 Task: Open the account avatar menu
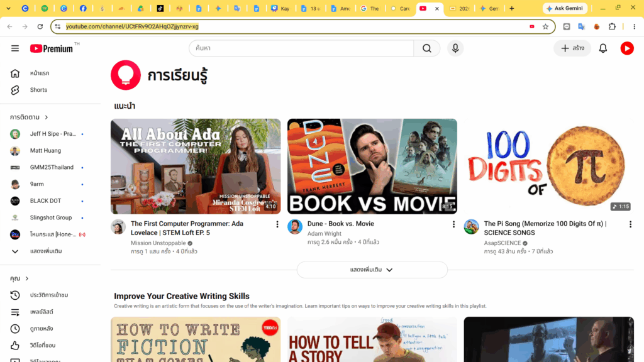click(627, 48)
